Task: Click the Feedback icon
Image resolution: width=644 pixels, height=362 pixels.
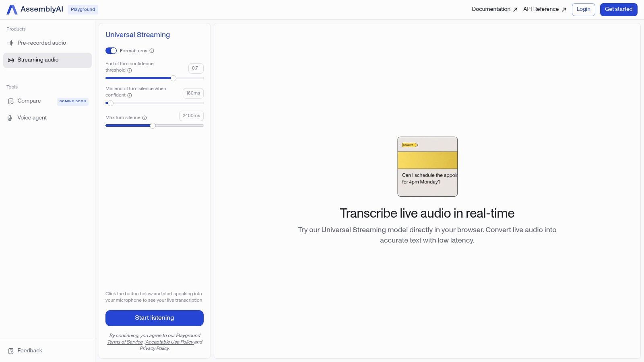Action: [10, 350]
